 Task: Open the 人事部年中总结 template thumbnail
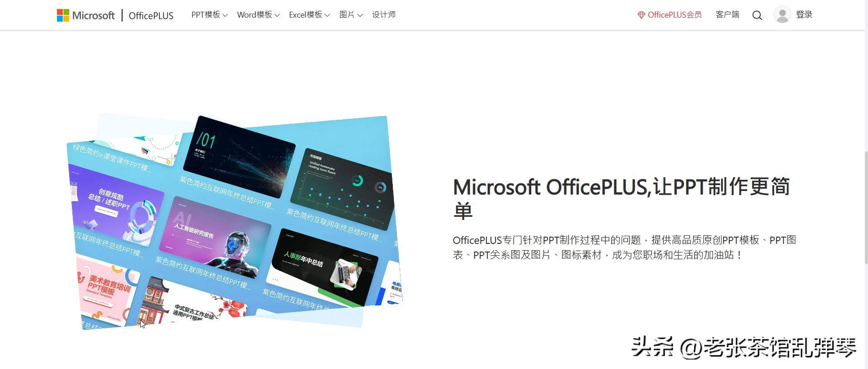(x=322, y=268)
